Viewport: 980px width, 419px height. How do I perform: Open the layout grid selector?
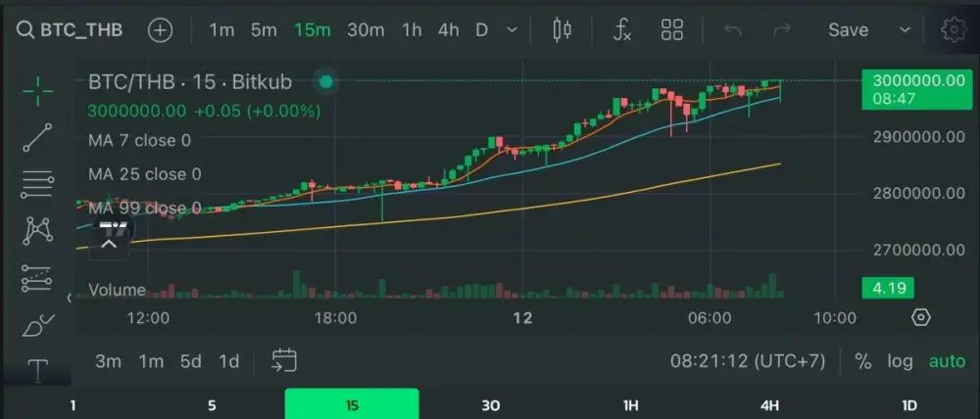pyautogui.click(x=672, y=29)
